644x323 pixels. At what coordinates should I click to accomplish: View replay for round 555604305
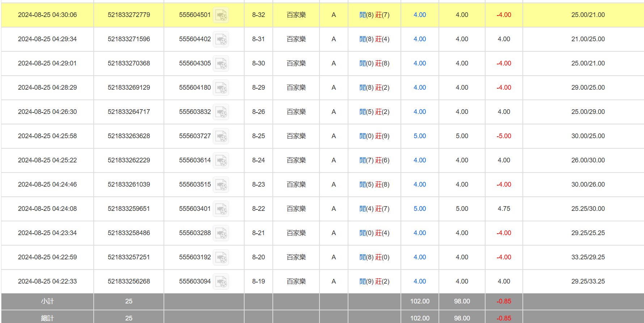[221, 64]
